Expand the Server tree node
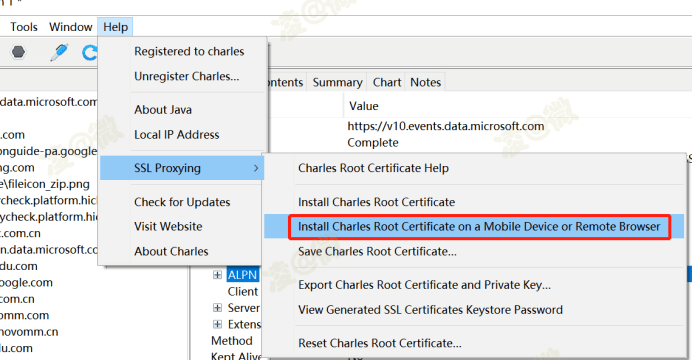 click(x=217, y=308)
